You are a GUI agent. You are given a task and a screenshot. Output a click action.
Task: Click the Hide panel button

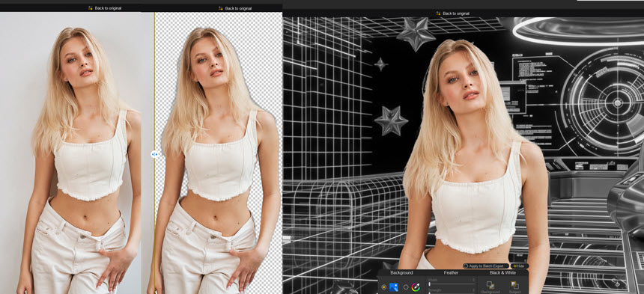click(520, 266)
